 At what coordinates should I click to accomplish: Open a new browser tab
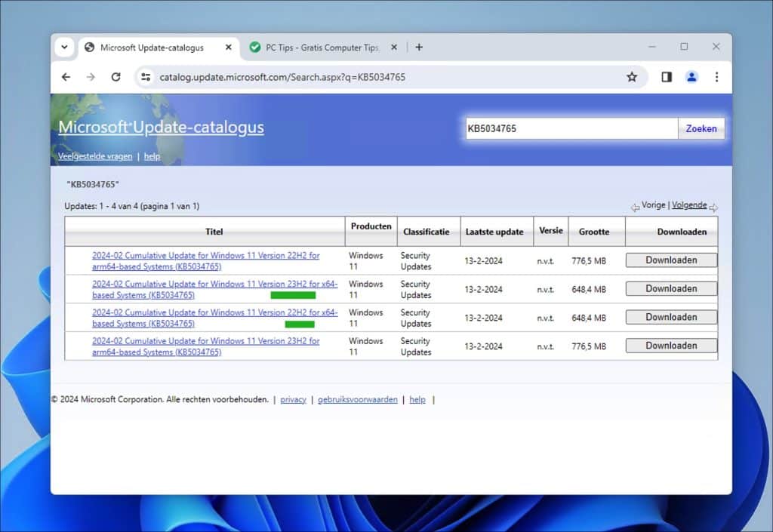point(419,48)
